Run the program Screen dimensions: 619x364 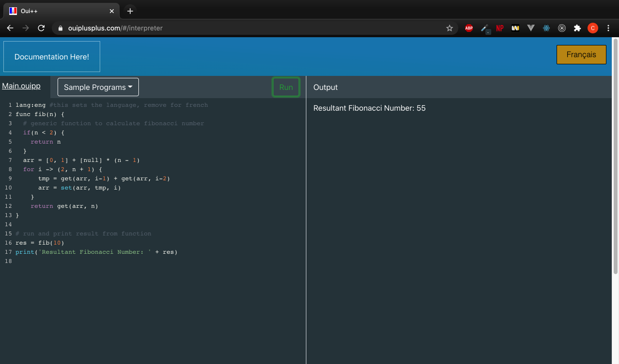[286, 87]
